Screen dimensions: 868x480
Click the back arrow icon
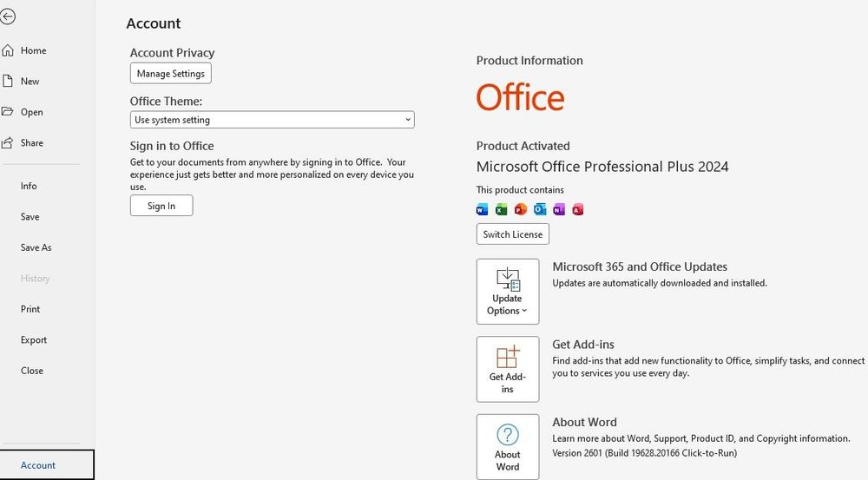tap(8, 16)
